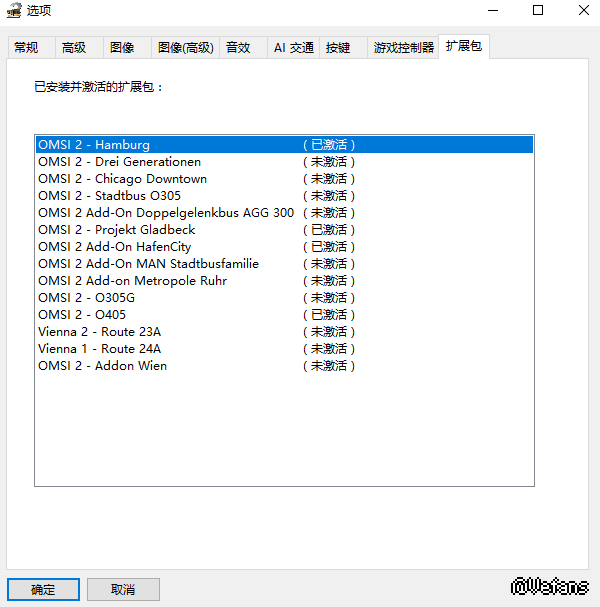Select OMSI 2 - Drei Generationen row

pyautogui.click(x=285, y=161)
